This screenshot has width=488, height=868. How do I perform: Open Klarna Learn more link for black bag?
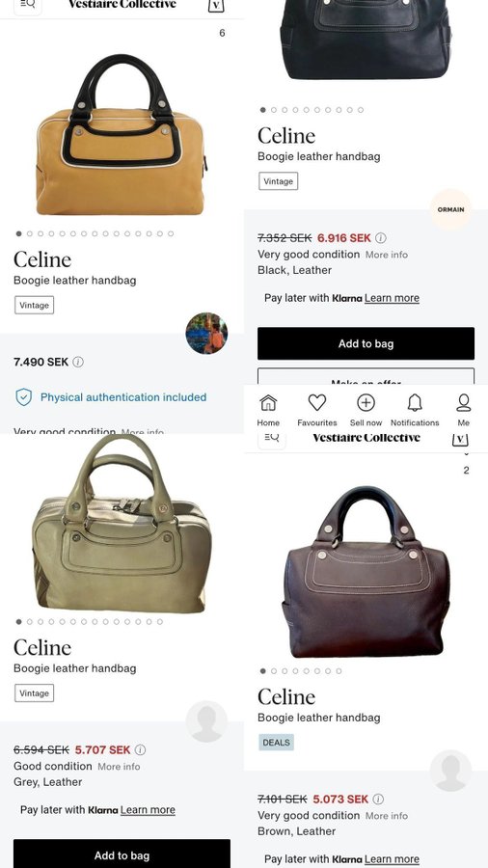point(392,298)
